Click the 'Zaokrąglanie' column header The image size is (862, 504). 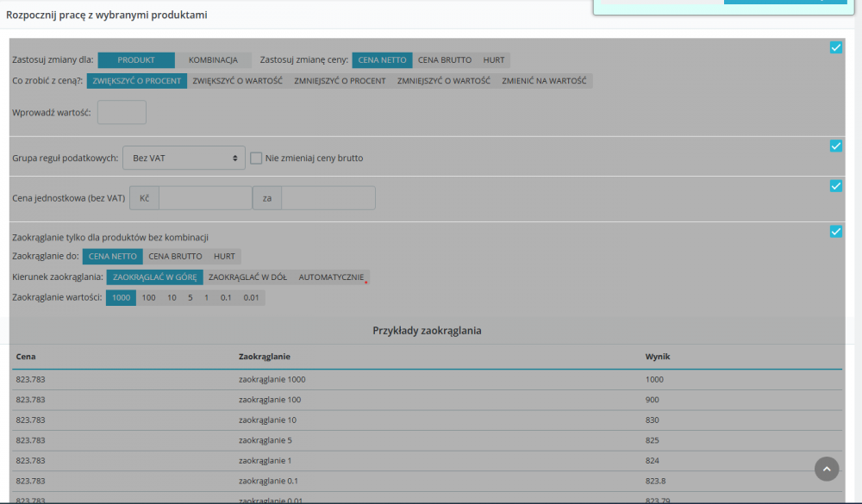tap(265, 357)
